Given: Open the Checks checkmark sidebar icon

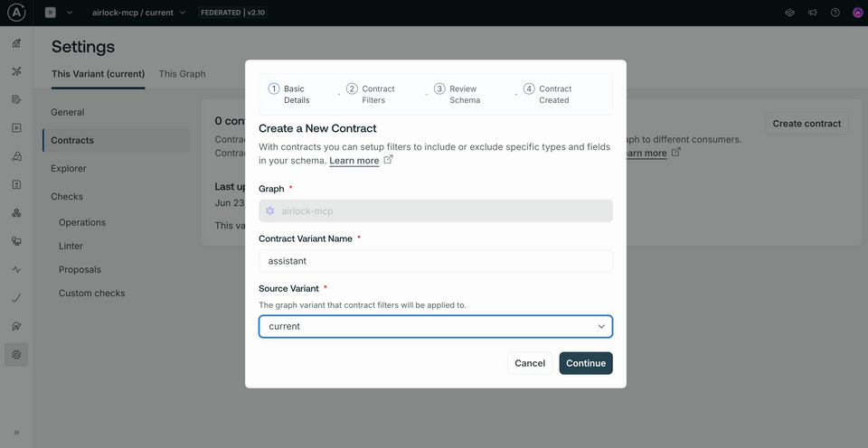Looking at the screenshot, I should point(16,297).
